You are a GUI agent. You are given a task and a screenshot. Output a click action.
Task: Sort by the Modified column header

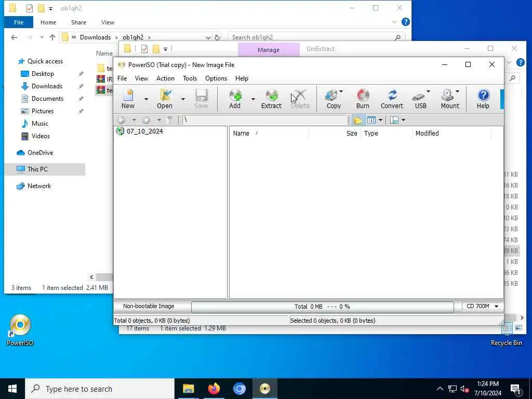tap(451, 134)
